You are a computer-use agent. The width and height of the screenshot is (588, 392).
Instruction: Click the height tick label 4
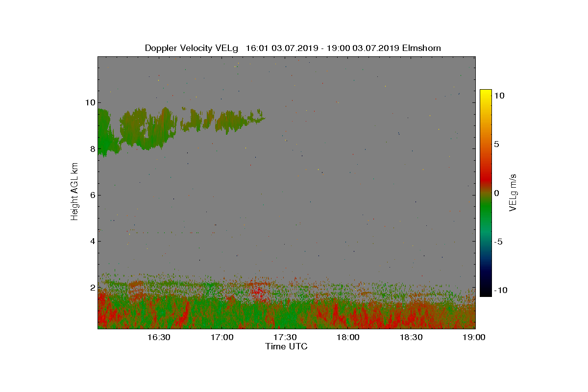pyautogui.click(x=92, y=241)
